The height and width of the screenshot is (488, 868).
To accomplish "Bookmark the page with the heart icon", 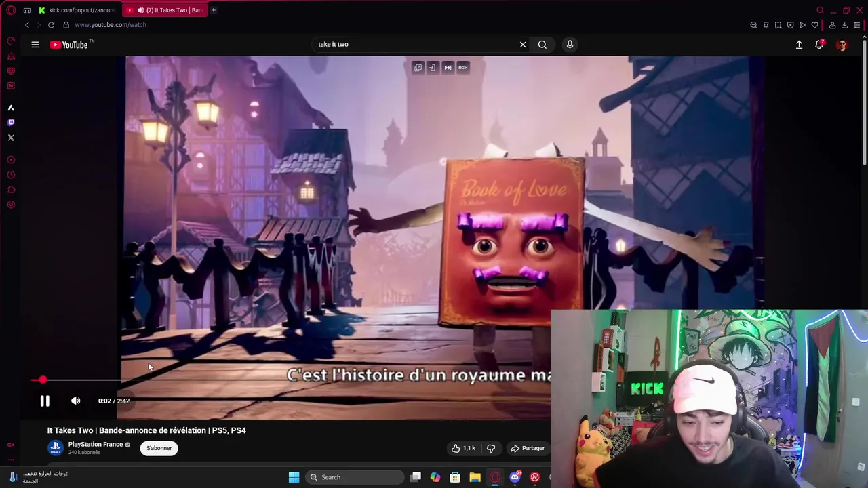I will pyautogui.click(x=814, y=25).
